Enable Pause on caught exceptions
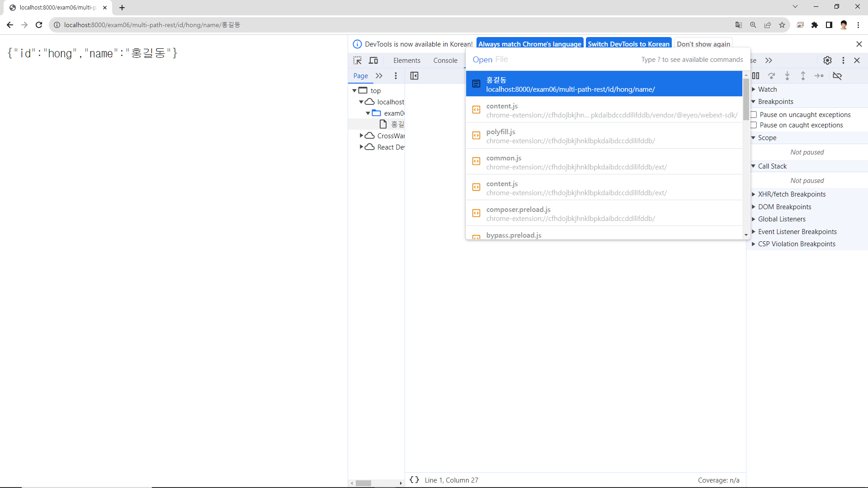Screen dimensions: 868x488 pyautogui.click(x=754, y=125)
